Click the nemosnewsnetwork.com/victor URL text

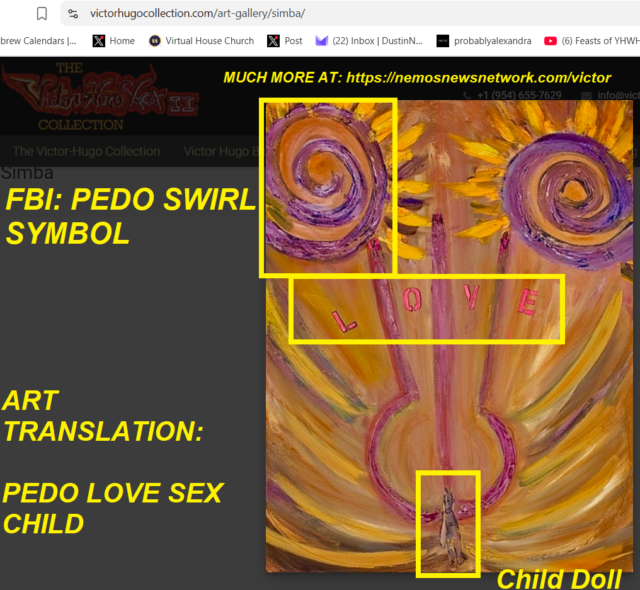478,78
